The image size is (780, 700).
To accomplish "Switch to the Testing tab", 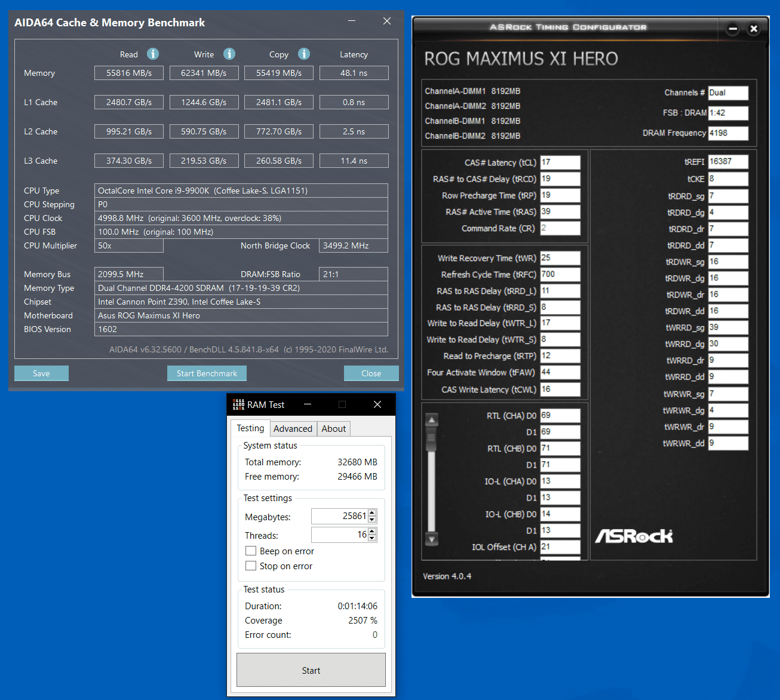I will [x=250, y=428].
